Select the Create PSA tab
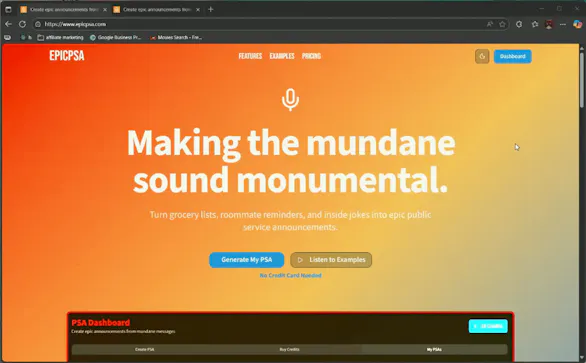Viewport: 586px width, 363px height. click(145, 350)
